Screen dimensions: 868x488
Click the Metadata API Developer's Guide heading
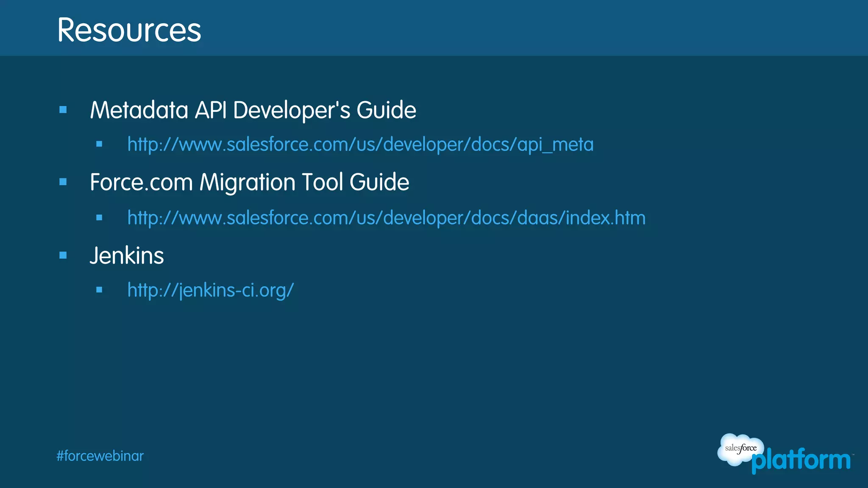click(253, 111)
